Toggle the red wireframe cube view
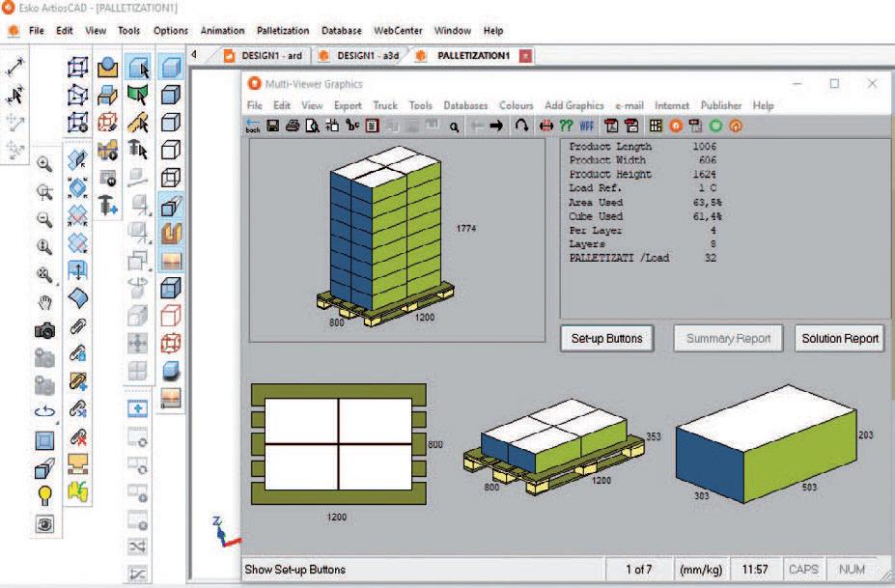895x588 pixels. point(170,315)
